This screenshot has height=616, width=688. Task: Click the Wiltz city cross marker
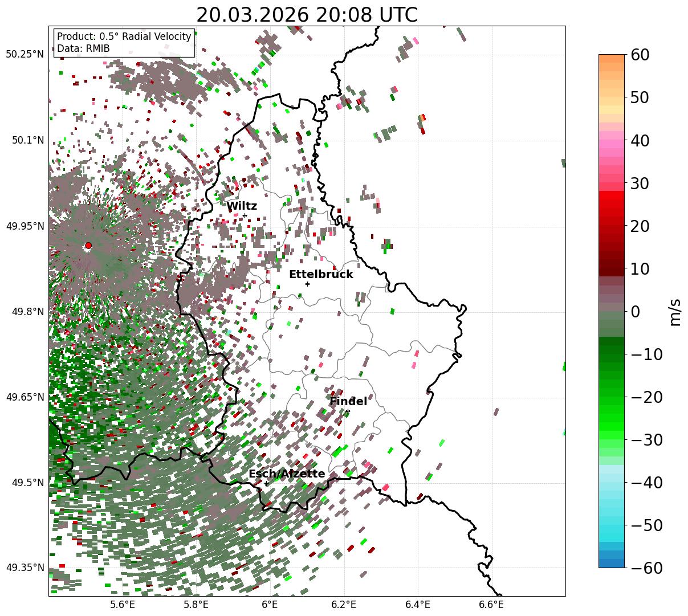click(x=245, y=215)
